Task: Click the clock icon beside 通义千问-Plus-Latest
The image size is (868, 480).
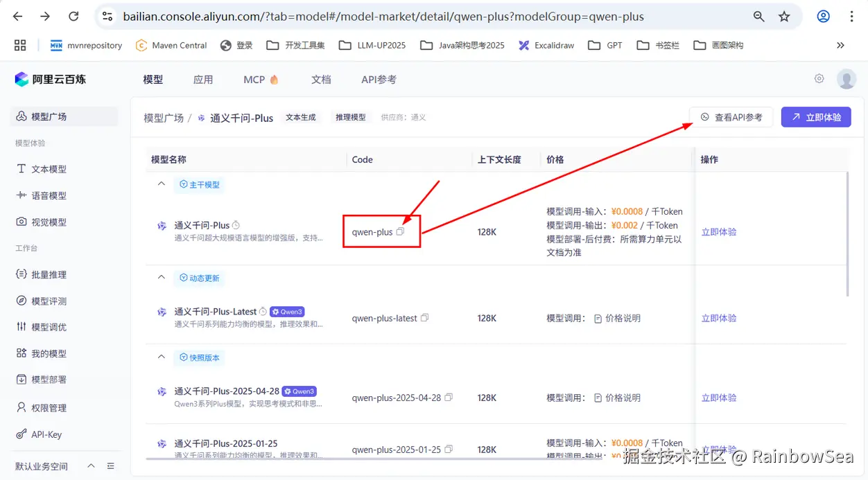Action: [x=263, y=312]
